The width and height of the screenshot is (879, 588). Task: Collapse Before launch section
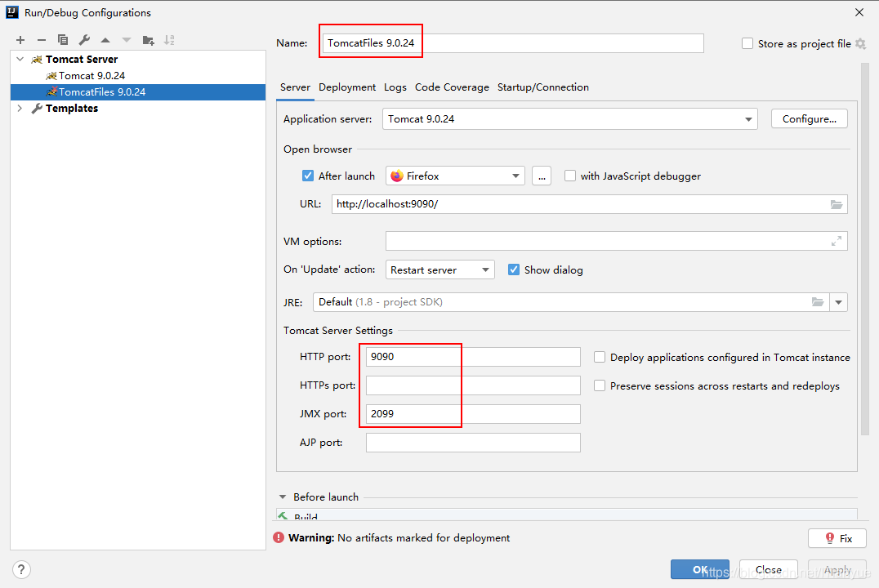[283, 497]
